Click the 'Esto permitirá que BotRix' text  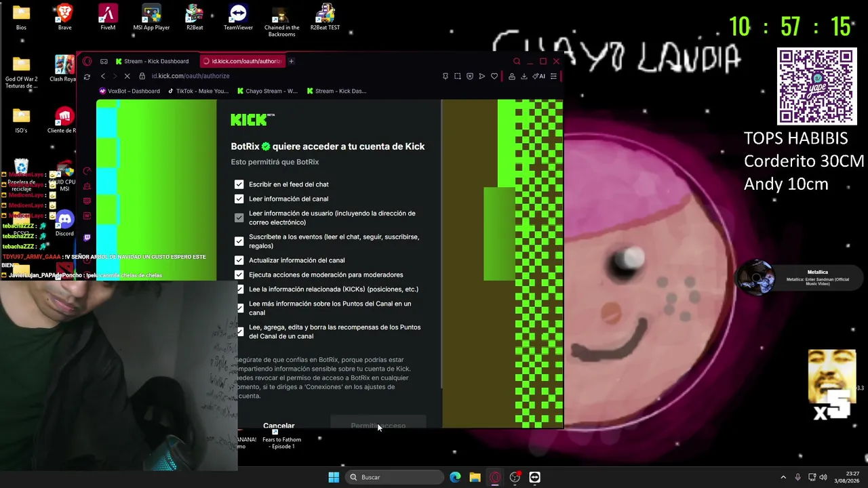point(275,162)
